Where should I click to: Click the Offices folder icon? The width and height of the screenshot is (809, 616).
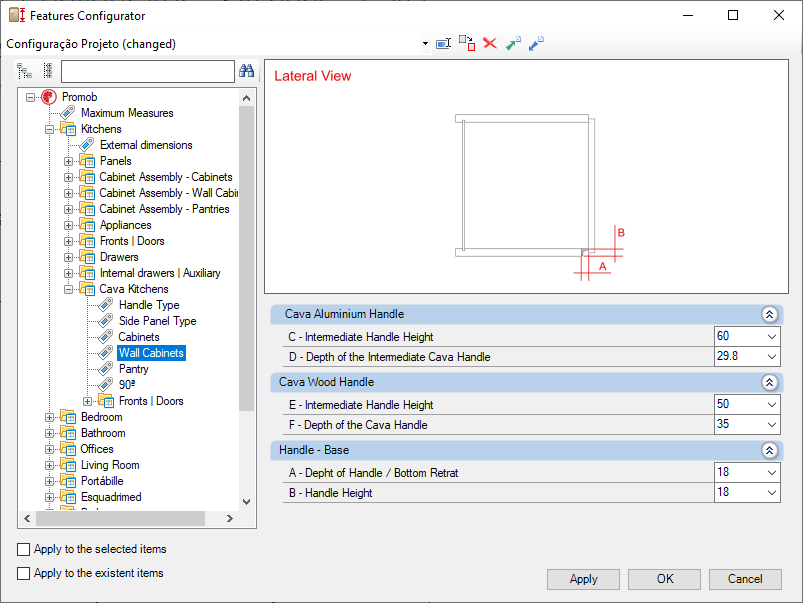tap(68, 449)
